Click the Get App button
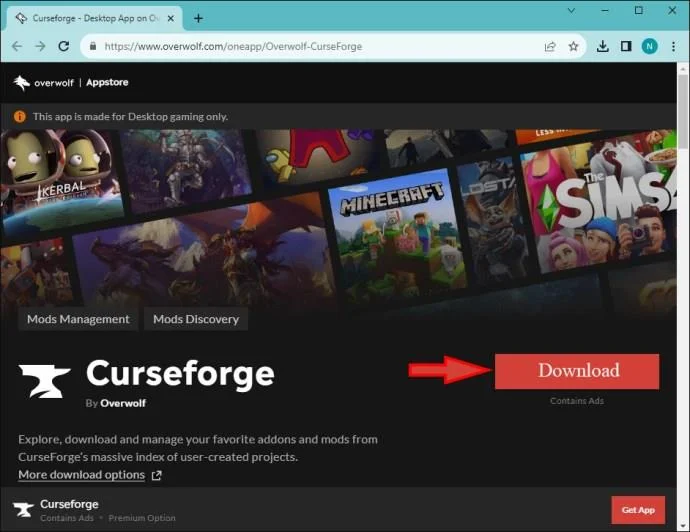690x532 pixels. point(637,510)
